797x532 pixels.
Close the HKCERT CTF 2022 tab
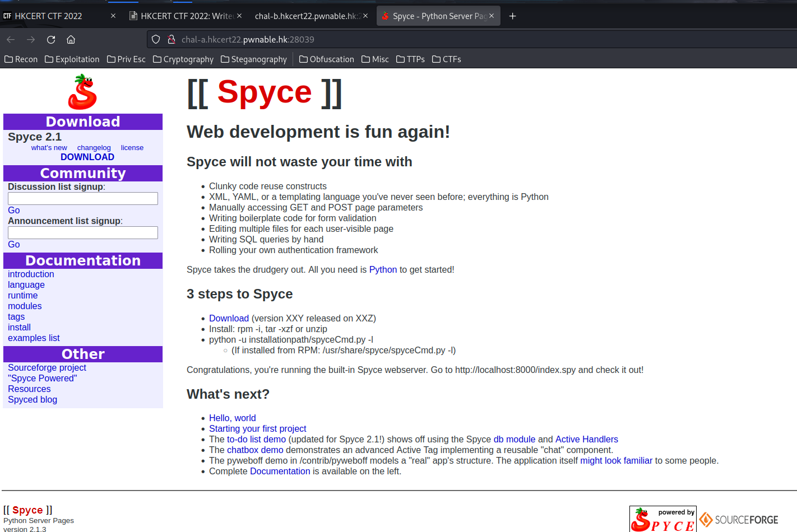point(113,16)
